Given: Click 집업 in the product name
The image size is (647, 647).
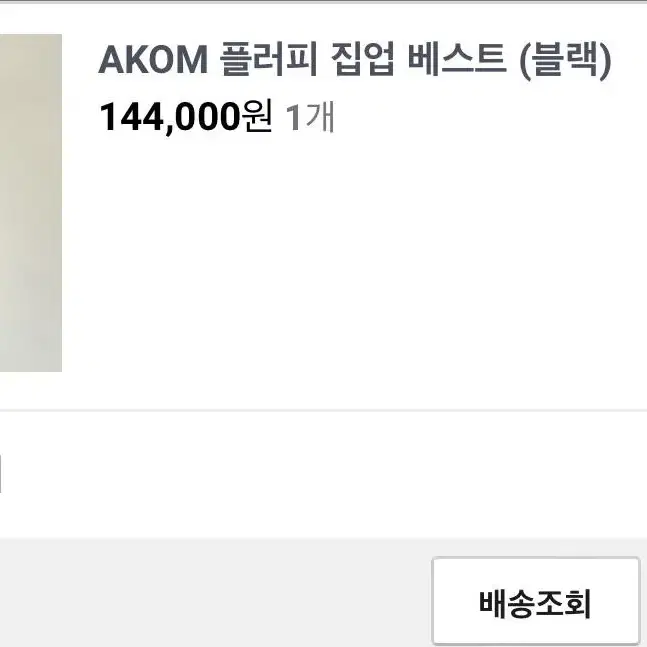Looking at the screenshot, I should (x=364, y=60).
